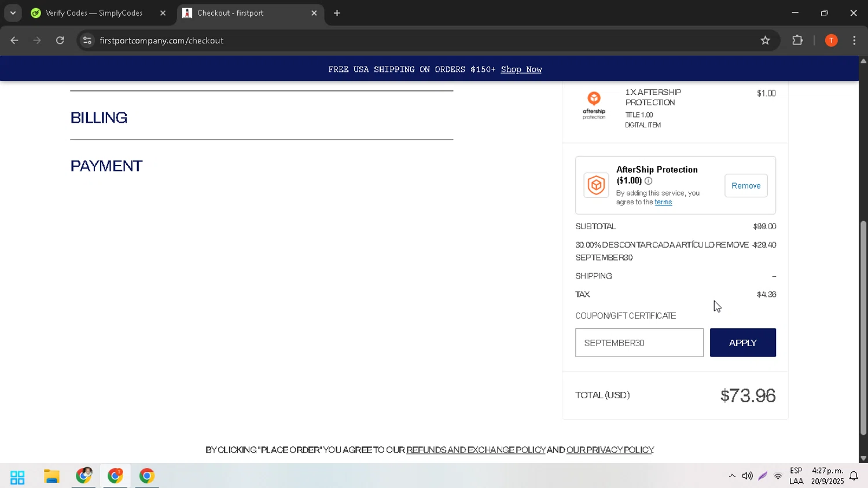
Task: Open volume control in system tray
Action: pyautogui.click(x=747, y=476)
